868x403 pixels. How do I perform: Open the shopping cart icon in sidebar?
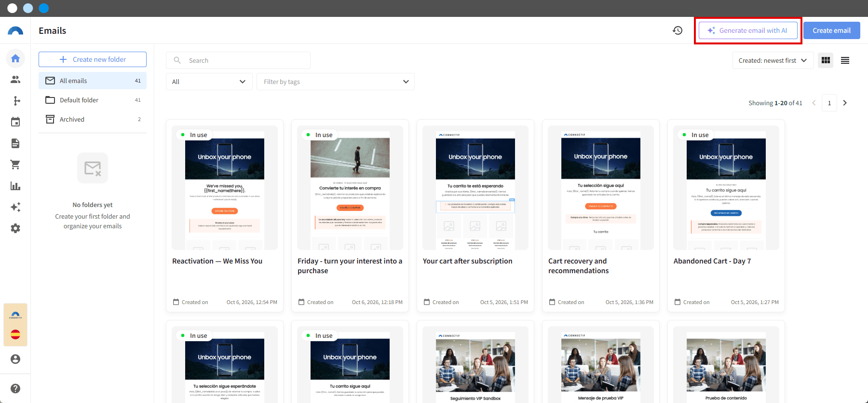[x=15, y=165]
